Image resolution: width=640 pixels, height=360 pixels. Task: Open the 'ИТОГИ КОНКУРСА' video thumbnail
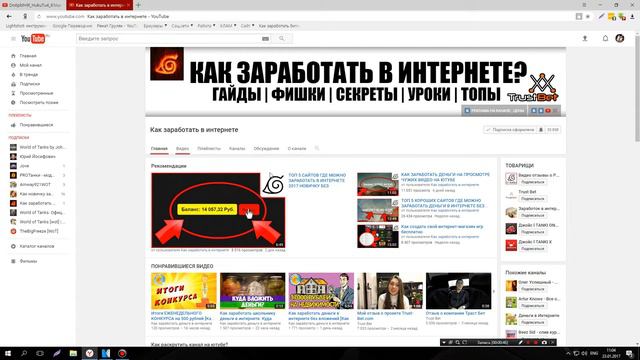click(x=184, y=291)
